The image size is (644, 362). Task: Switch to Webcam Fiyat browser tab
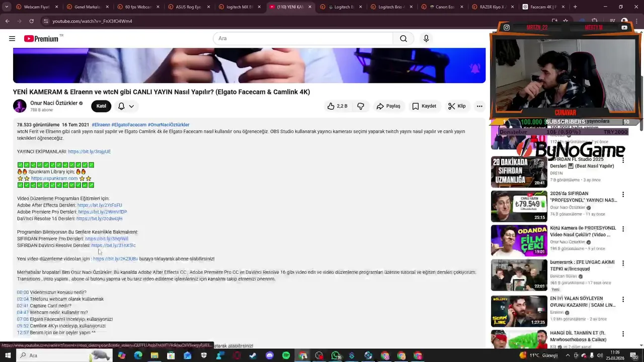click(x=36, y=7)
